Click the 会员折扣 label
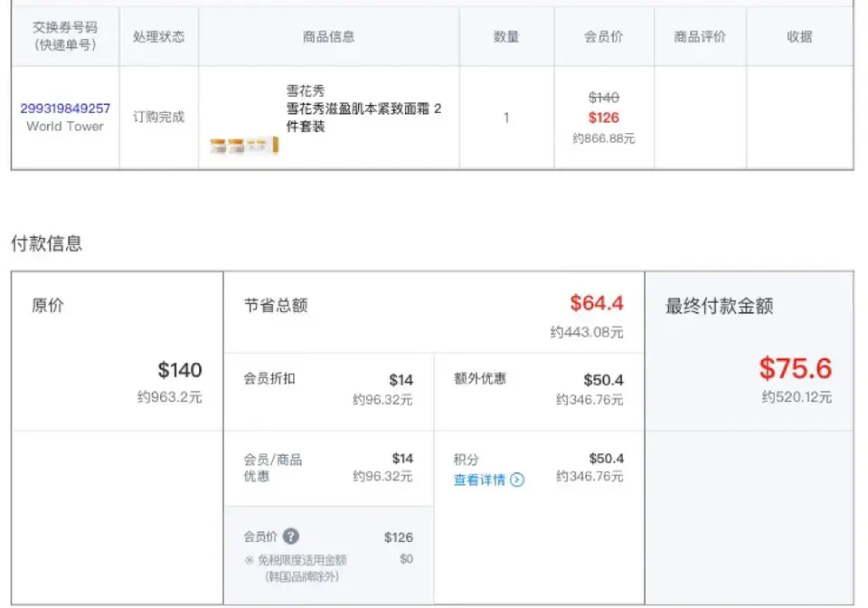Image resolution: width=868 pixels, height=608 pixels. [x=269, y=379]
